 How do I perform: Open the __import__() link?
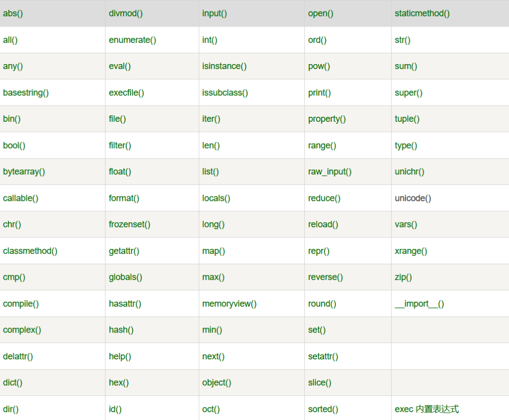tap(419, 303)
